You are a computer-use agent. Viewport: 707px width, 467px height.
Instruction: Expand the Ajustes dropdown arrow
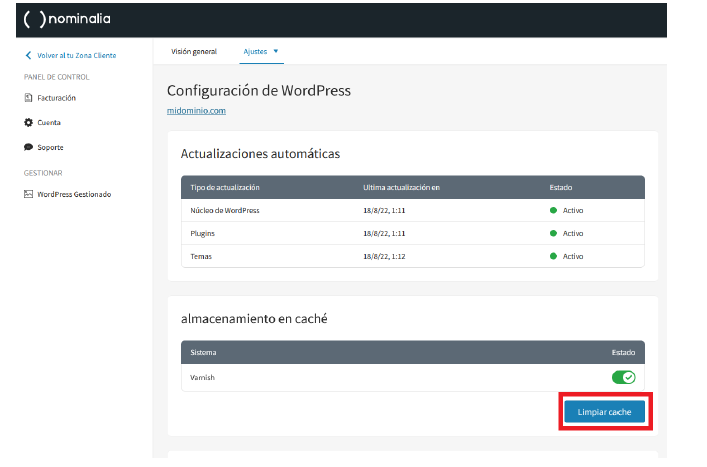[x=276, y=50]
